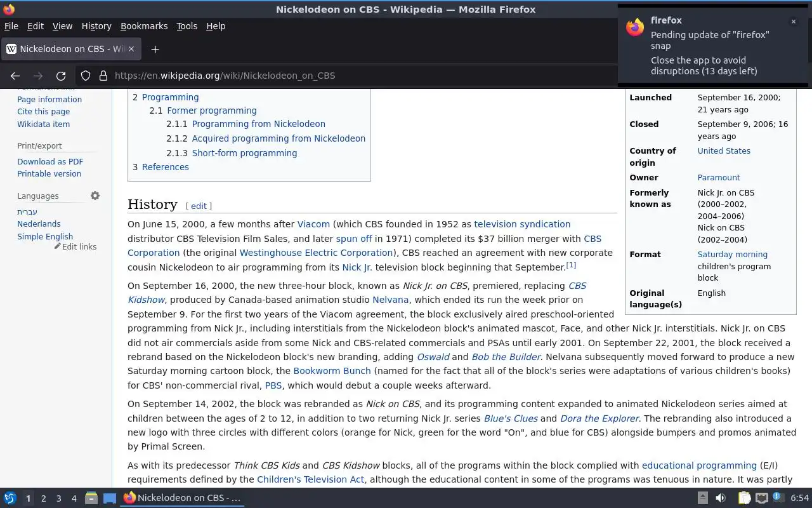
Task: Open the File menu
Action: (x=11, y=26)
